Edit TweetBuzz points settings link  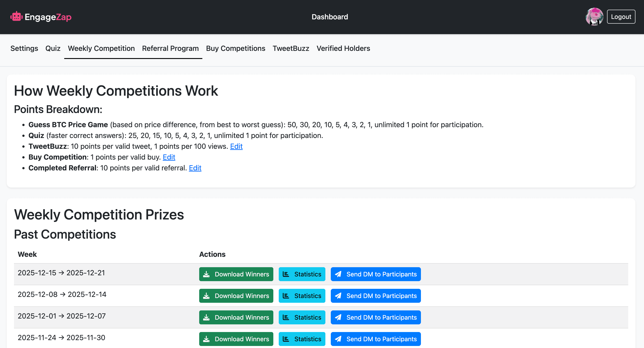point(236,146)
